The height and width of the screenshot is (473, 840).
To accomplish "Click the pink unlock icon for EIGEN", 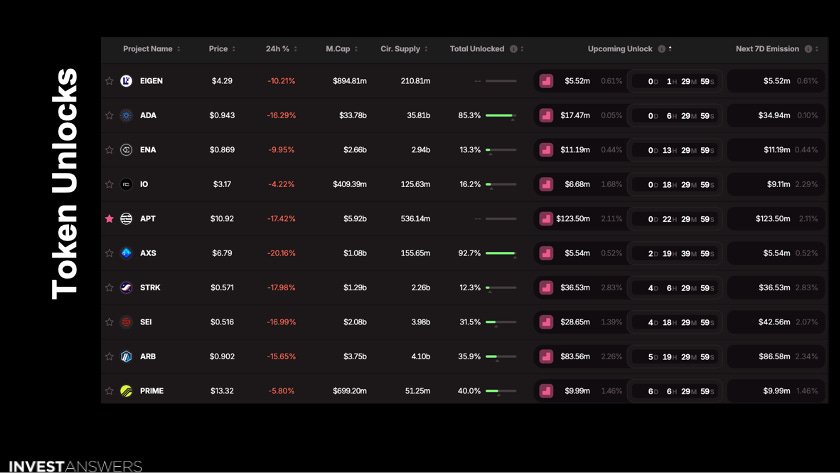I will point(546,81).
